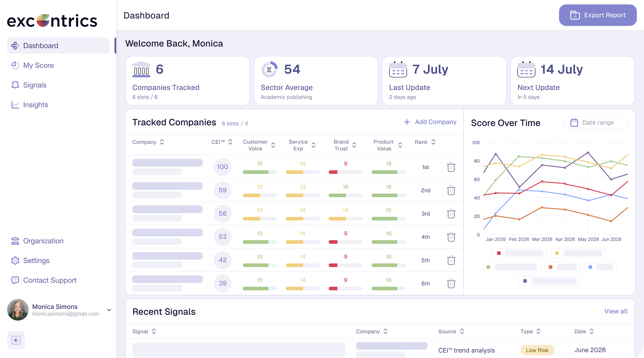Delete the 1st ranked company

(x=451, y=167)
